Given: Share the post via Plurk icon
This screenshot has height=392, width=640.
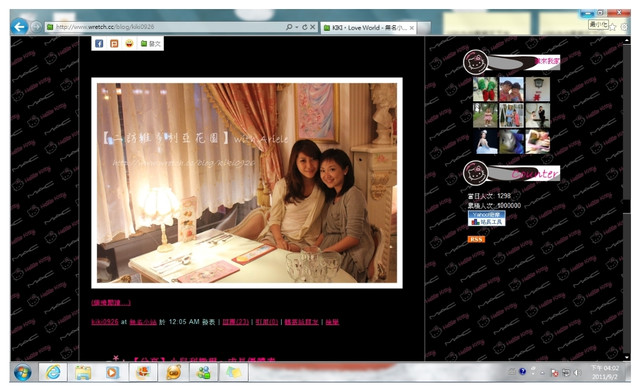Looking at the screenshot, I should (x=114, y=43).
